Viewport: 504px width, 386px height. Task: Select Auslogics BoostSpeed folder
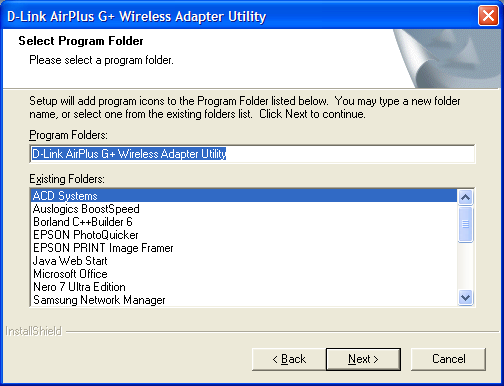(244, 209)
